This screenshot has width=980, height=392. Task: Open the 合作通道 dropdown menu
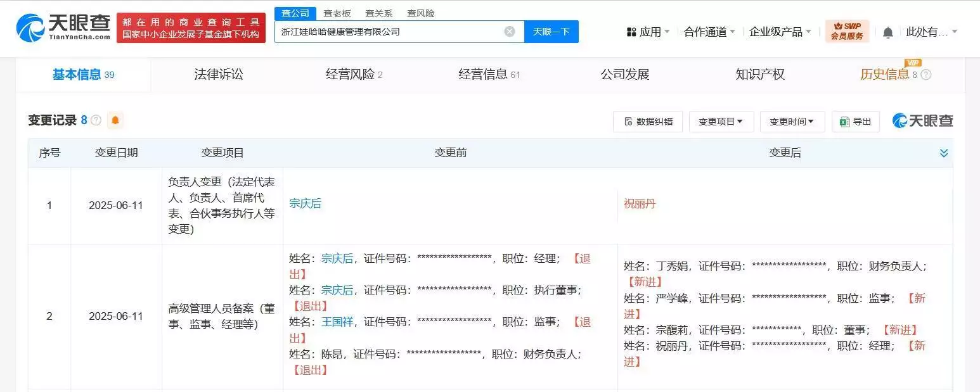pos(709,32)
